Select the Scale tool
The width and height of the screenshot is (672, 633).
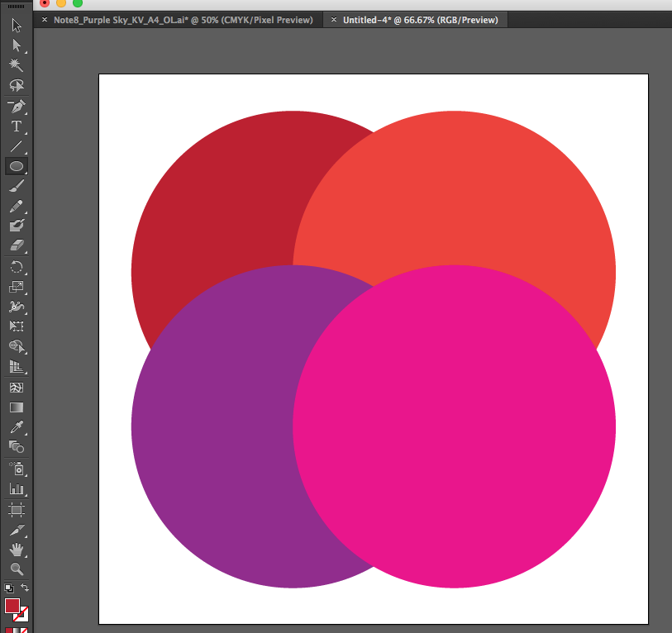[x=17, y=287]
